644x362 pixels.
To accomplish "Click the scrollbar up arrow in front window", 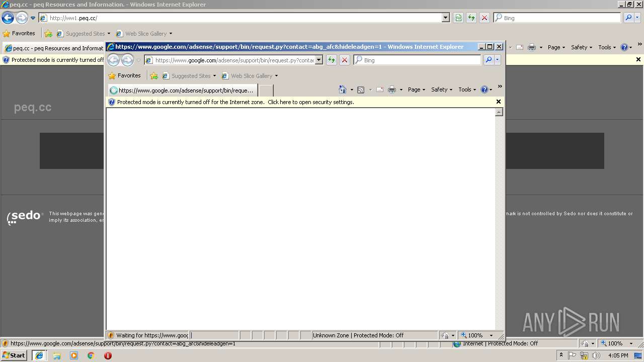I will click(499, 112).
